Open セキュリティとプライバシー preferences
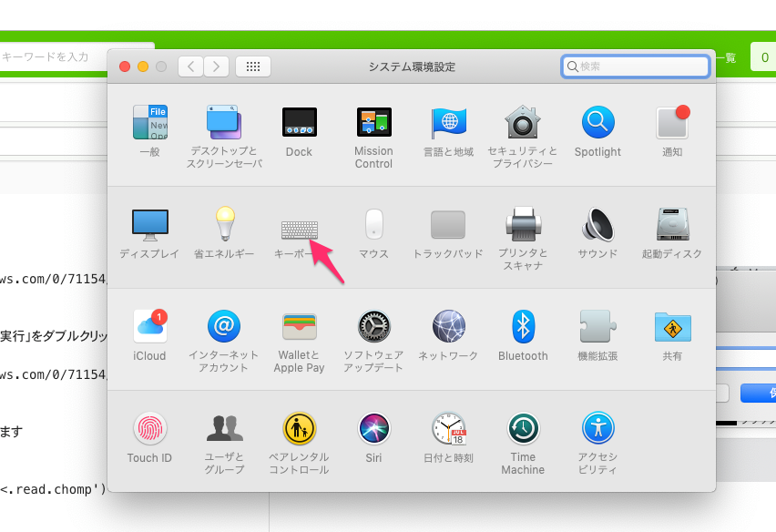 pyautogui.click(x=523, y=122)
